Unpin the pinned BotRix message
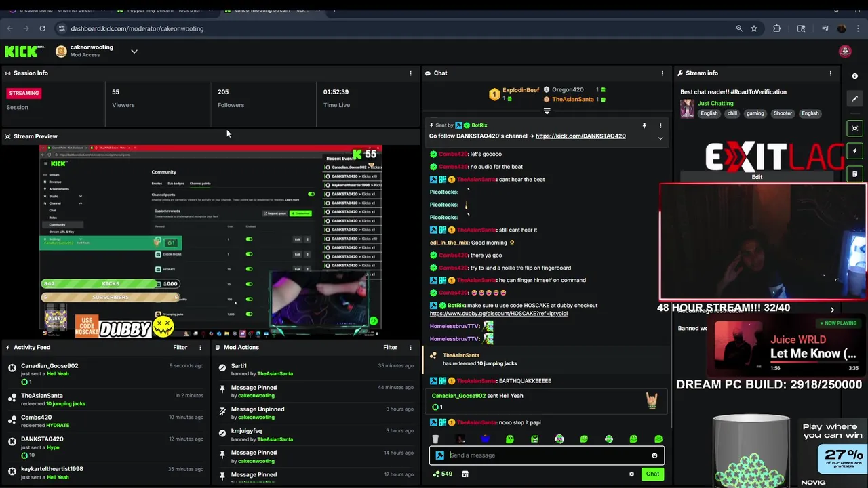Screen dimensions: 868x488 [x=644, y=126]
